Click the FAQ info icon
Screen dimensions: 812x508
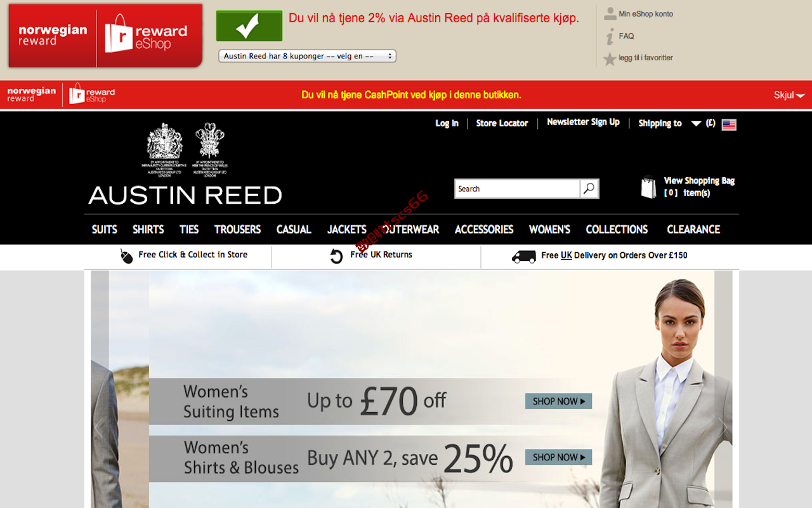[610, 36]
